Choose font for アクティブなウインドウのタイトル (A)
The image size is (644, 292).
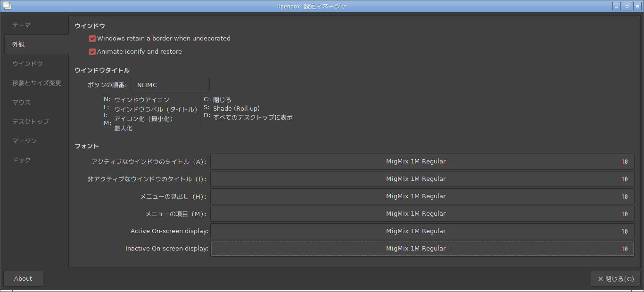422,162
